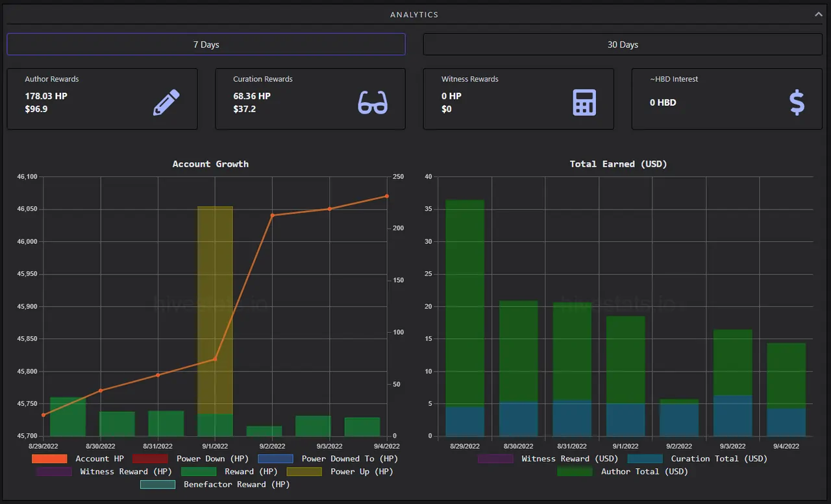The height and width of the screenshot is (504, 831).
Task: Toggle Benefactor Reward (HP) legend entry
Action: (215, 485)
